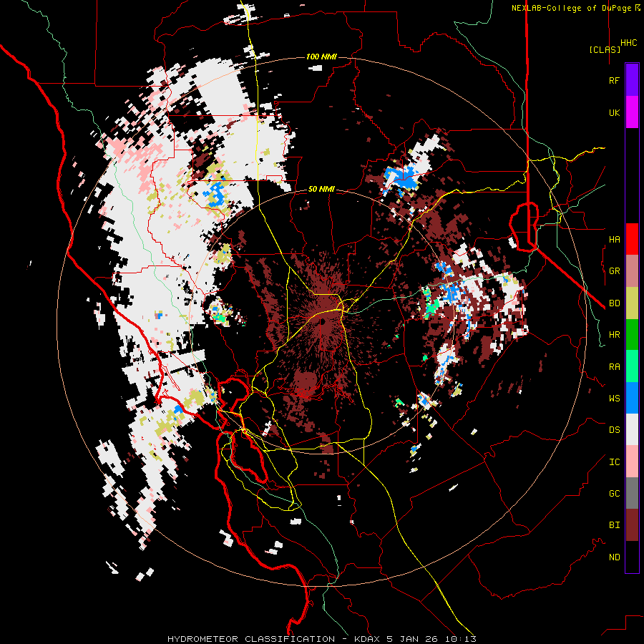
Task: Click the 50 NMI range ring label
Action: click(x=321, y=190)
